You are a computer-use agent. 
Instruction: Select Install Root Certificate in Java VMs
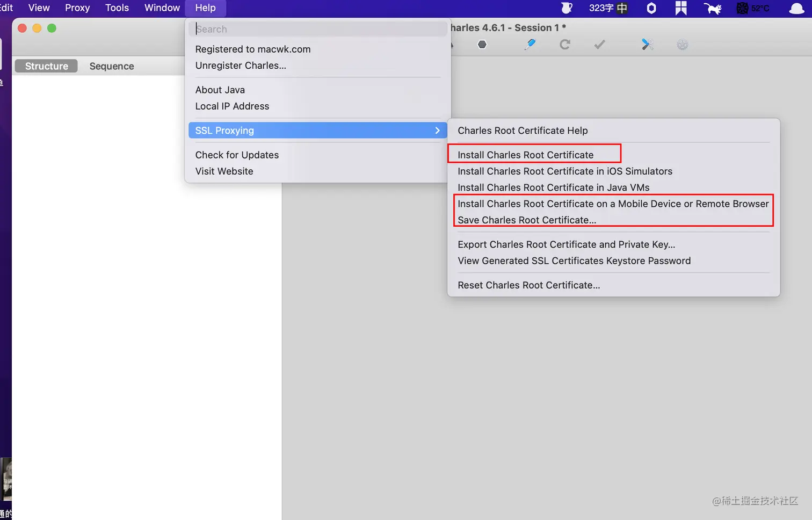click(x=613, y=187)
